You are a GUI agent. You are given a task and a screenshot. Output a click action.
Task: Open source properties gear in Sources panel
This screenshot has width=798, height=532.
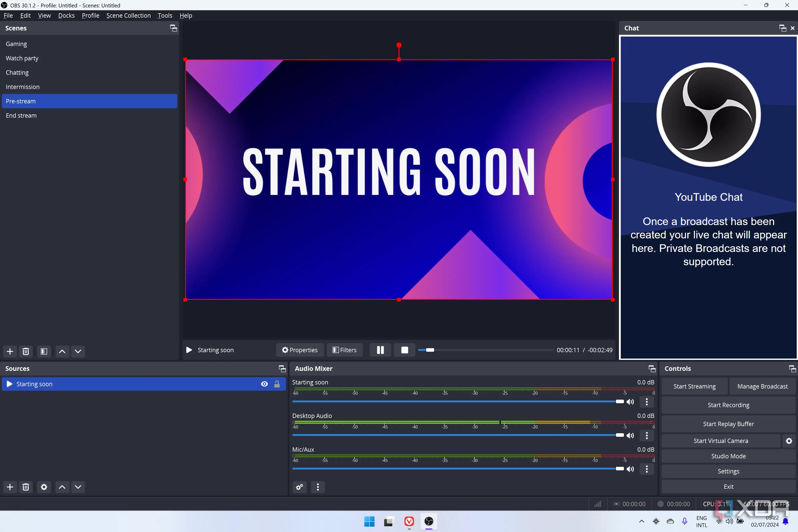pos(44,487)
